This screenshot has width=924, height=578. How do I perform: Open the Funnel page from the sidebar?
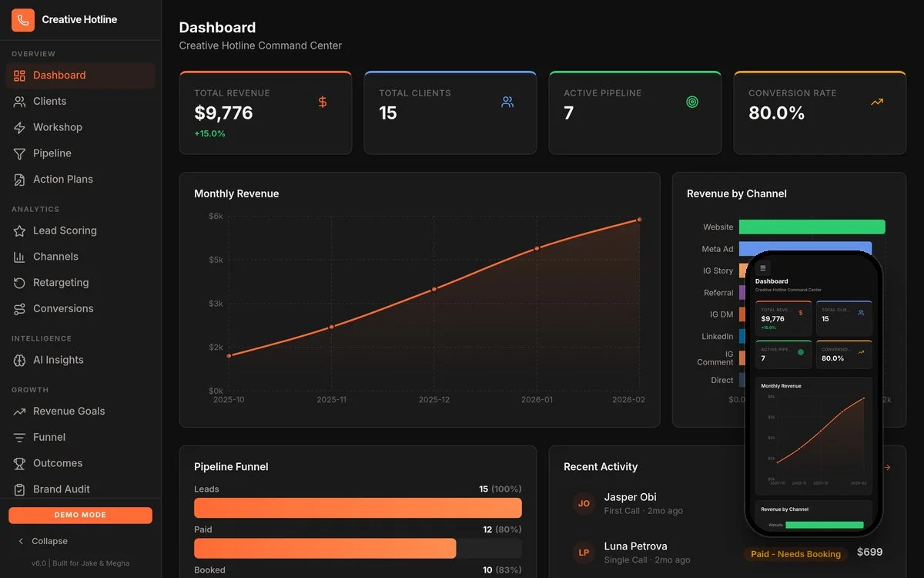(x=81, y=437)
